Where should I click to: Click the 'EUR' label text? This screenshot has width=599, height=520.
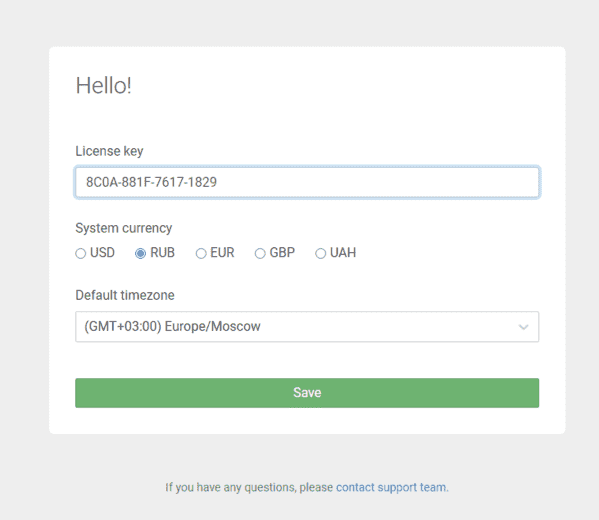pos(222,253)
